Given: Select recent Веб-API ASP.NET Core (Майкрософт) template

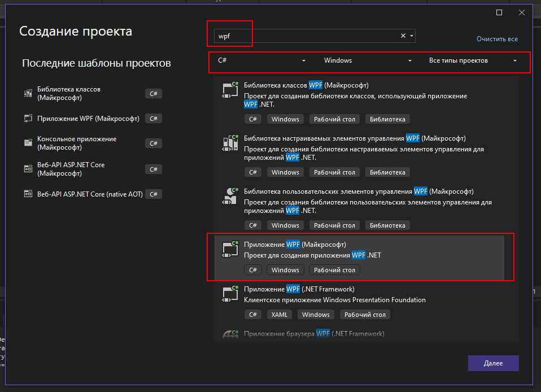Looking at the screenshot, I should 71,169.
